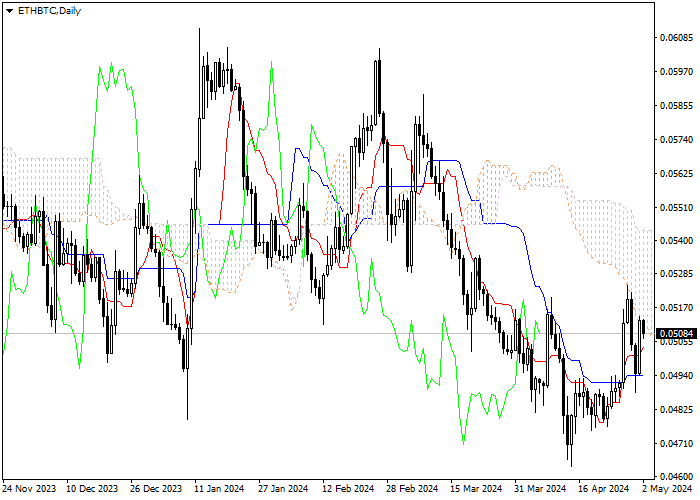Select the 24 Nov 2023 date label
This screenshot has height=500, width=700.
pyautogui.click(x=29, y=489)
